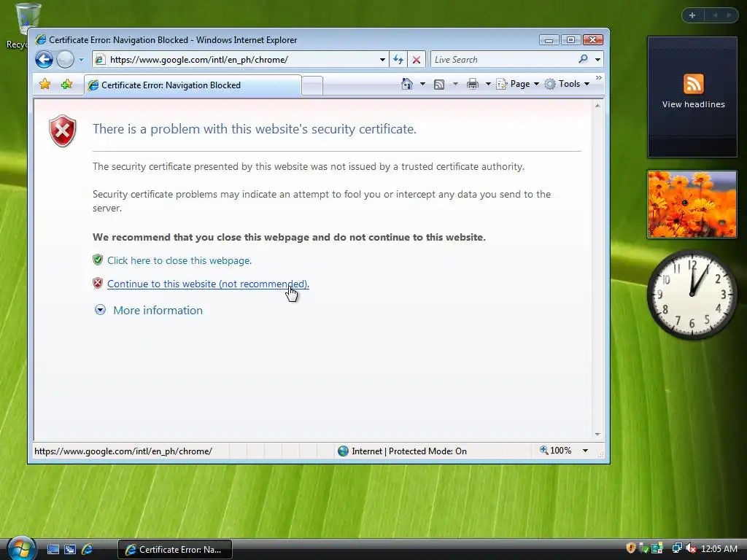Click the orange flowers slideshow gadget
This screenshot has width=747, height=560.
pyautogui.click(x=692, y=204)
